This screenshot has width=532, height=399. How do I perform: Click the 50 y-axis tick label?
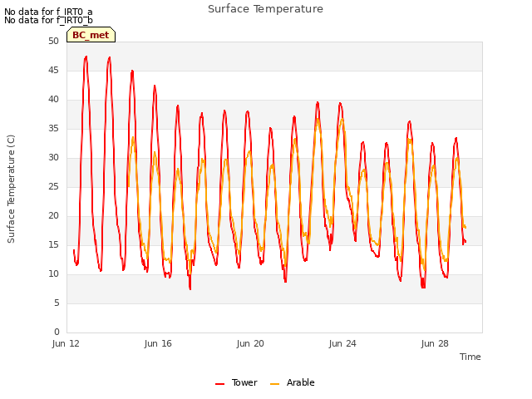coord(53,41)
